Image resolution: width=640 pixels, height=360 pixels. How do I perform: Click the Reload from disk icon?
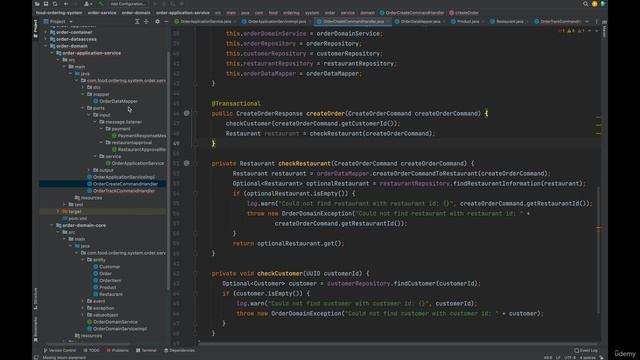55,4
